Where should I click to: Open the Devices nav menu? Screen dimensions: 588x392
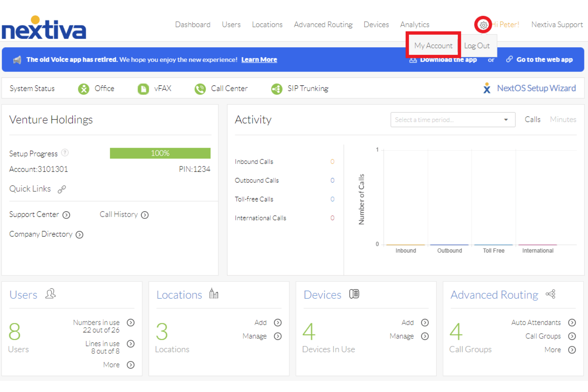pyautogui.click(x=376, y=25)
